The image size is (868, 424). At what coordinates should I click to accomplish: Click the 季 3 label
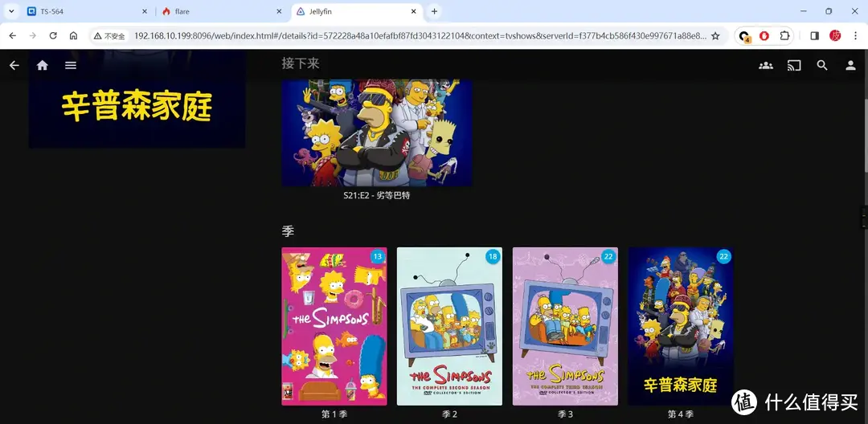(x=565, y=414)
